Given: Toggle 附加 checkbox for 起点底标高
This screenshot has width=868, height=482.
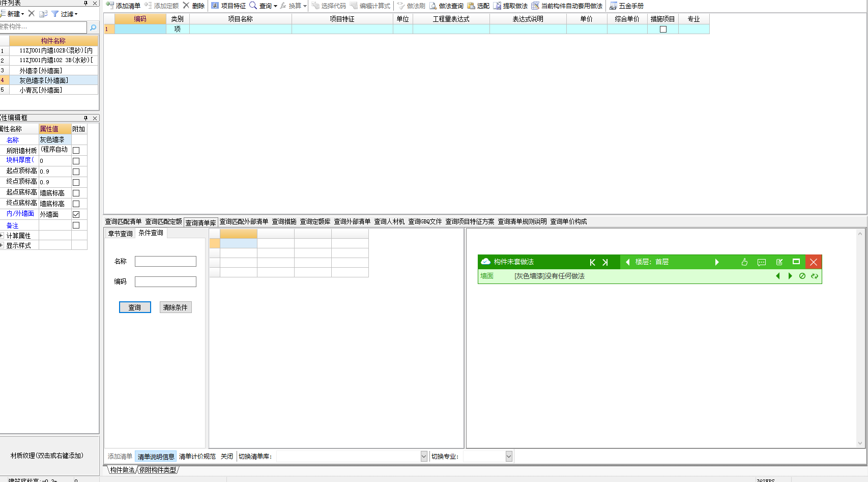Looking at the screenshot, I should [76, 193].
